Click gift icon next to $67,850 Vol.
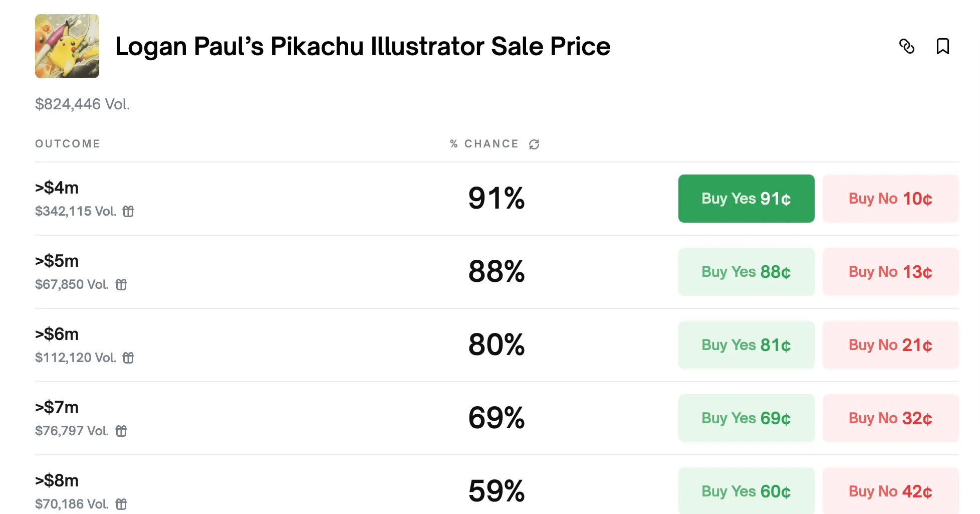Image resolution: width=980 pixels, height=514 pixels. pos(121,285)
